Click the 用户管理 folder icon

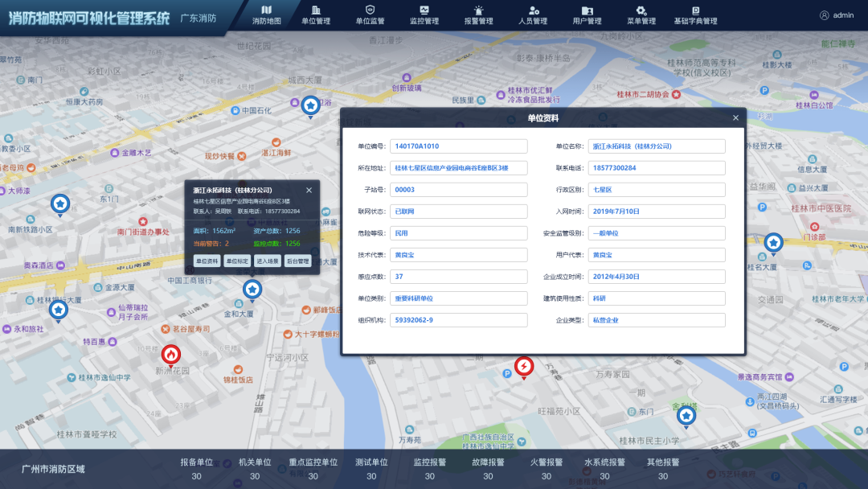point(587,10)
